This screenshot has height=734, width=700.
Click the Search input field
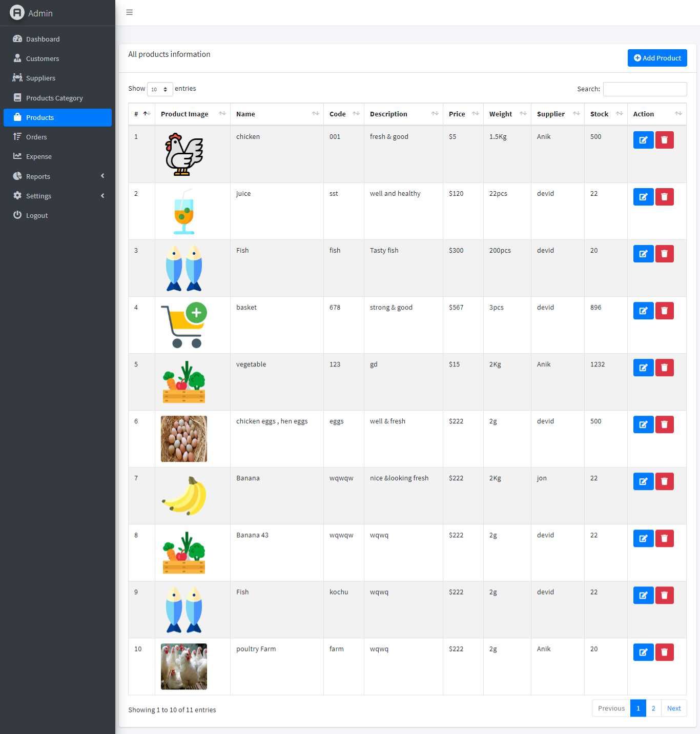[645, 89]
